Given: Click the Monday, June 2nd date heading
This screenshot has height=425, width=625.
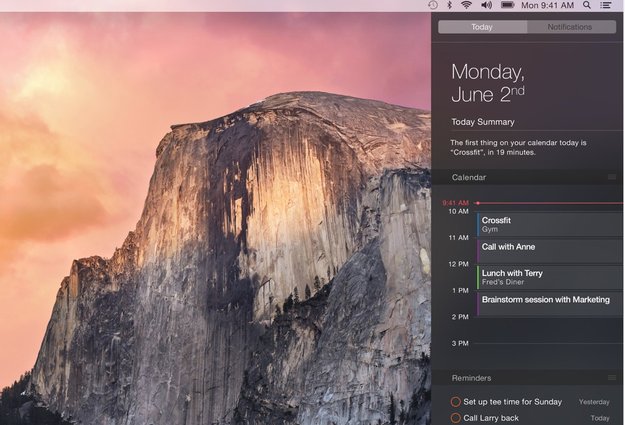Looking at the screenshot, I should click(x=488, y=83).
